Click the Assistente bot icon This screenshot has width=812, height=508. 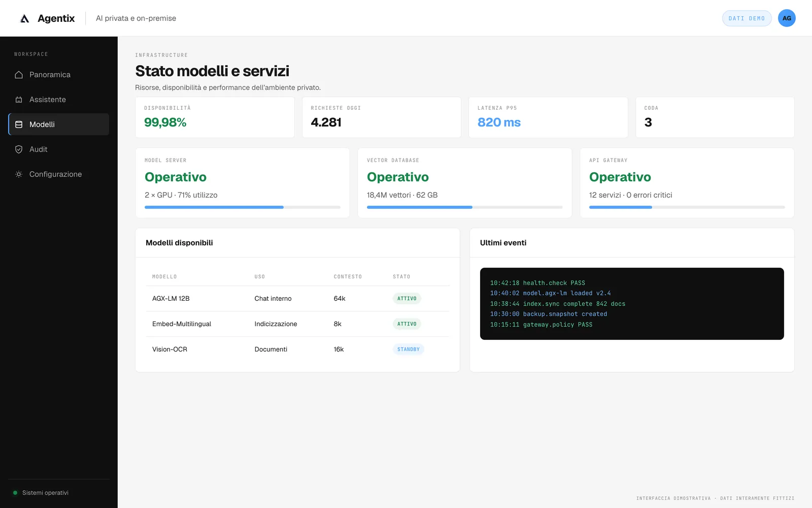click(x=19, y=100)
